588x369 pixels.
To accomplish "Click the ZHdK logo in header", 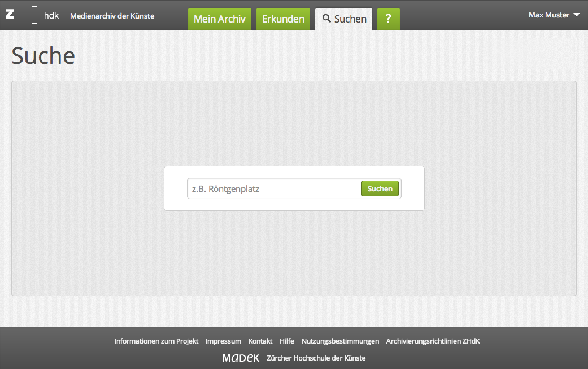I will click(x=32, y=15).
